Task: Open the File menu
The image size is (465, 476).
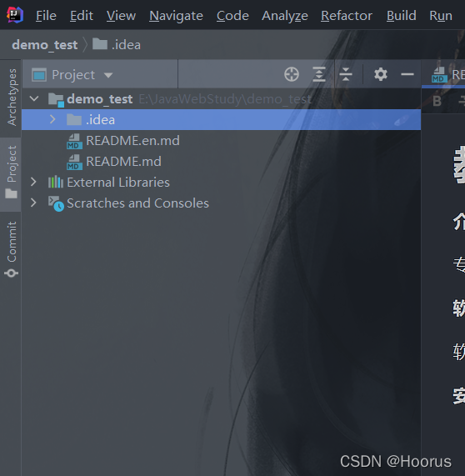Action: pos(46,16)
